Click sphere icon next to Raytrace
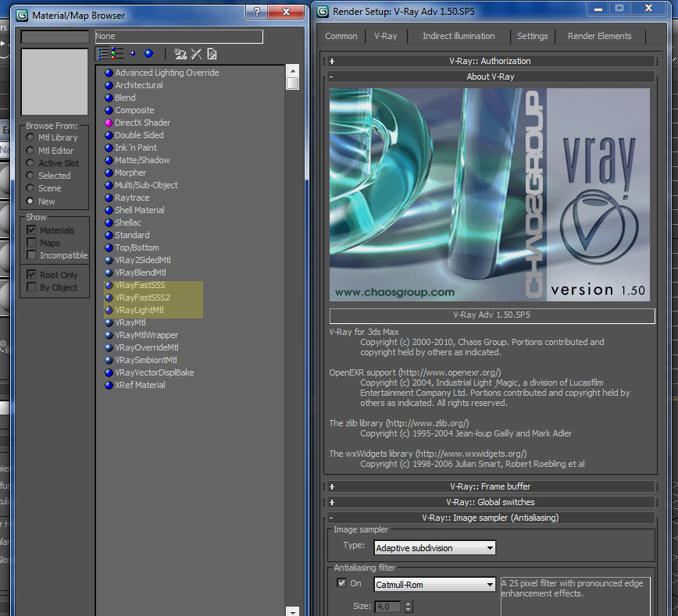678x616 pixels. point(109,198)
